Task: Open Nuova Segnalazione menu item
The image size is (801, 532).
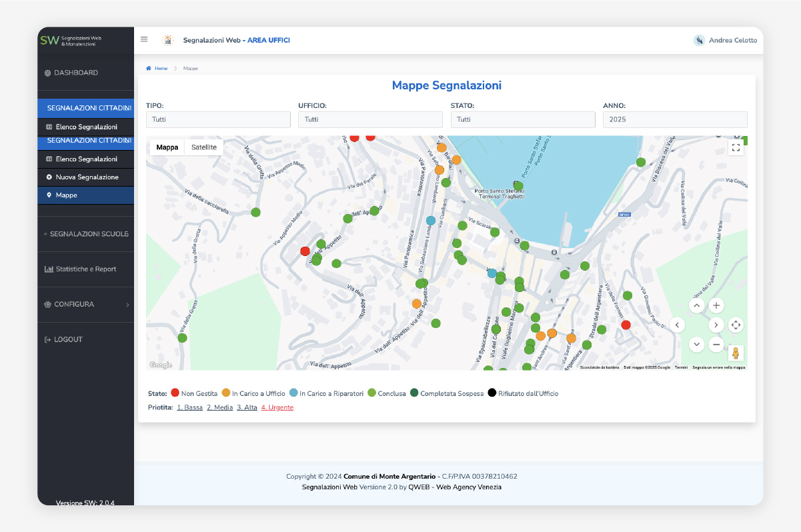Action: (x=87, y=177)
